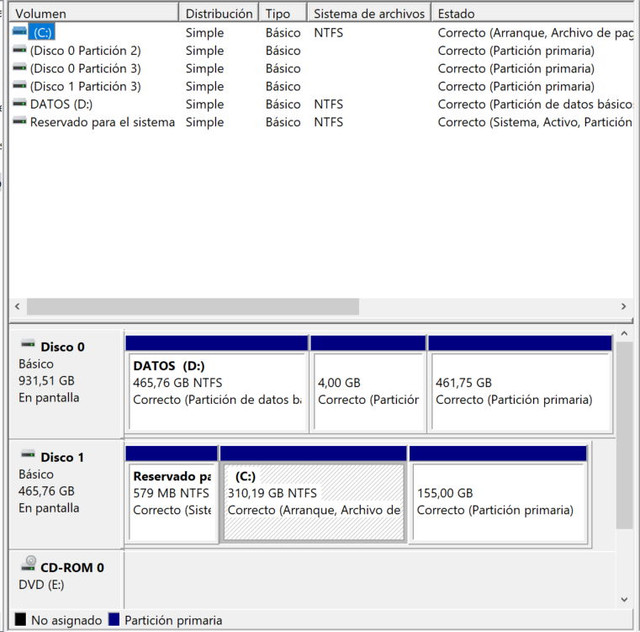Sort by the Distribución column header
The width and height of the screenshot is (640, 632).
[x=219, y=13]
